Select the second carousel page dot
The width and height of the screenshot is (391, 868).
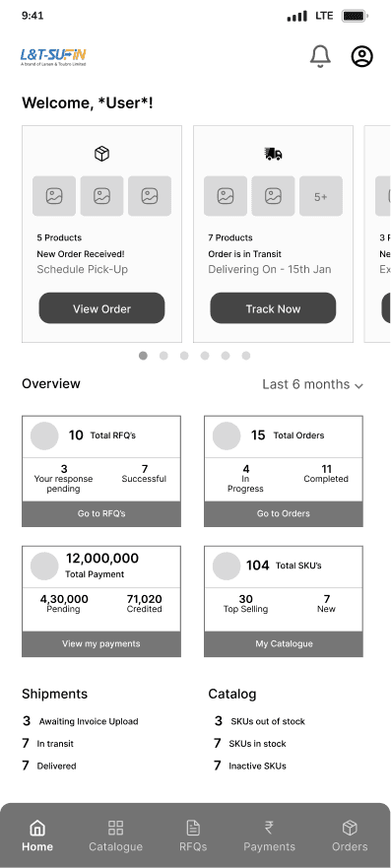[163, 356]
